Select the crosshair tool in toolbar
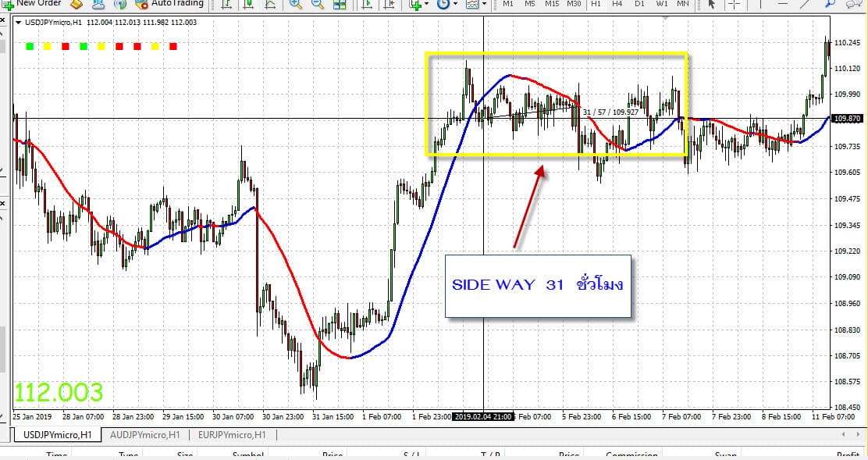868x460 pixels. tap(734, 5)
